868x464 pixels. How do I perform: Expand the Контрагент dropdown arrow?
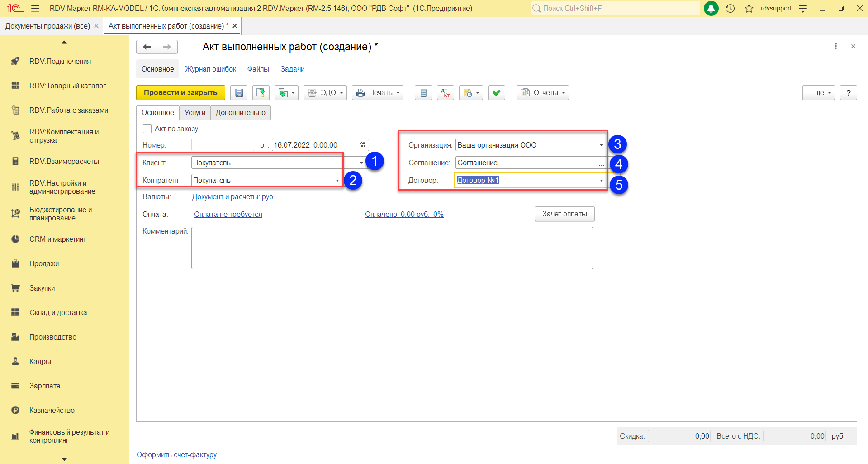(x=337, y=181)
